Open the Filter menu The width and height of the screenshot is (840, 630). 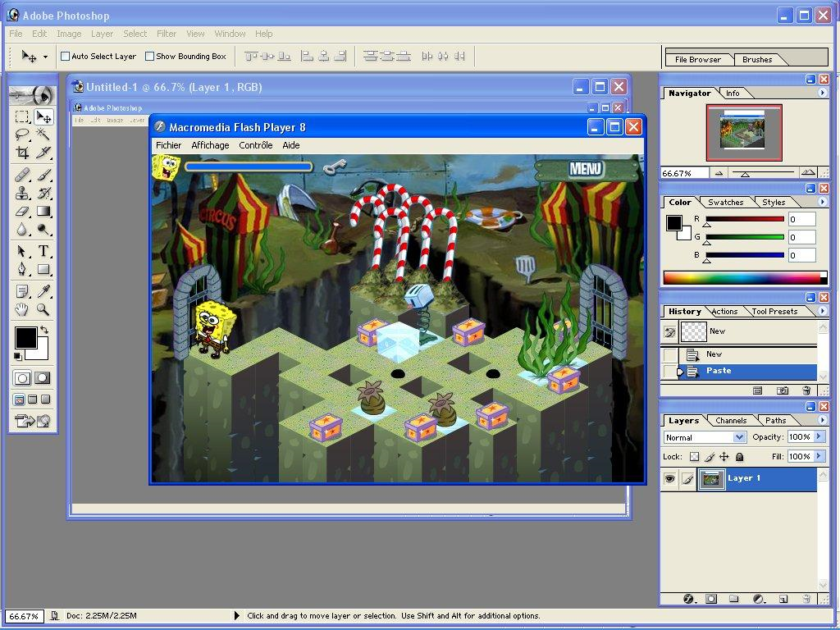click(167, 34)
